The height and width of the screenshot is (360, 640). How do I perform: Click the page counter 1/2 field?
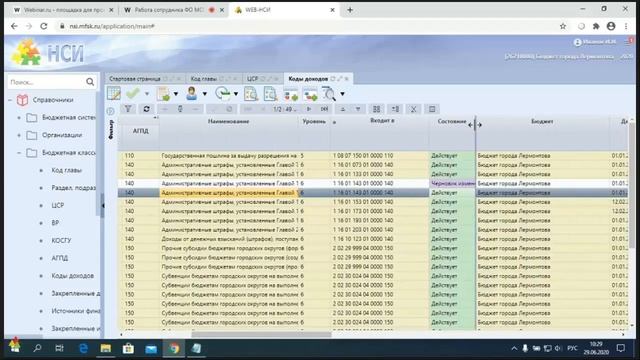click(284, 109)
